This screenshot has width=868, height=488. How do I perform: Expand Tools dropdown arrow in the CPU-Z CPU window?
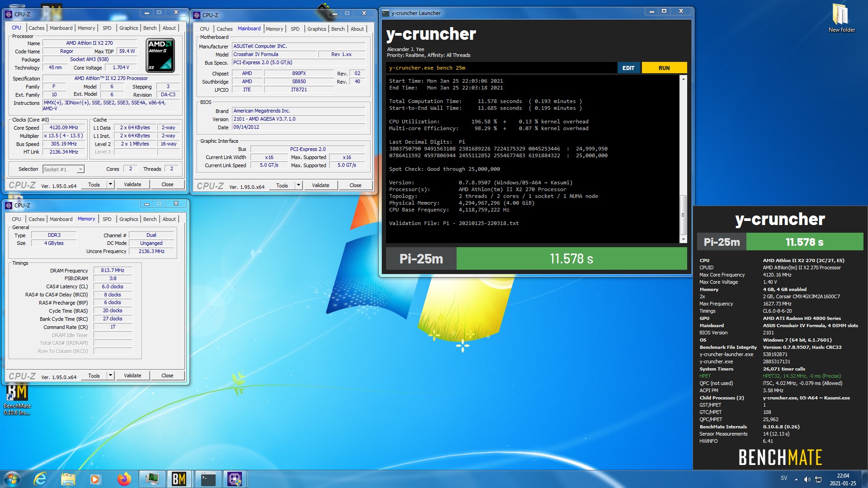110,184
